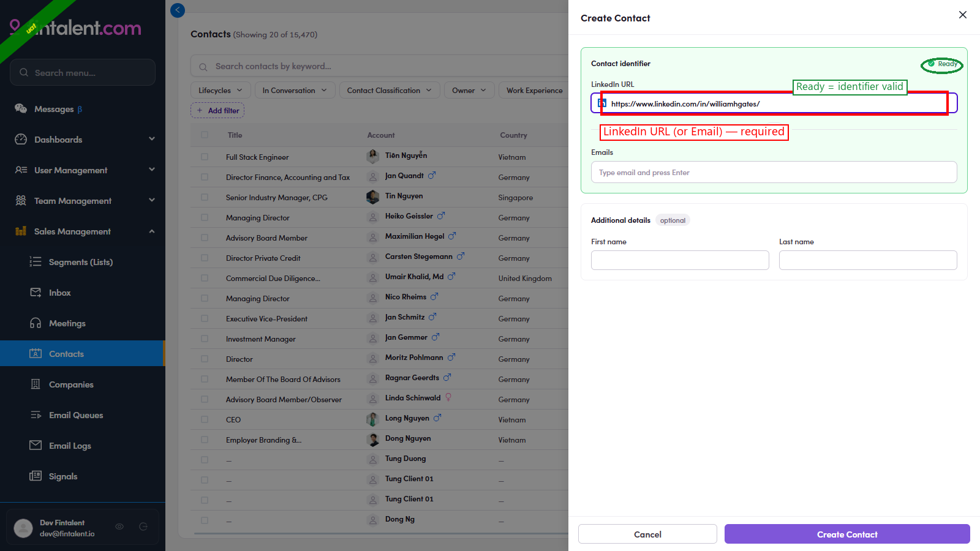This screenshot has width=980, height=551.
Task: Click the Team Management people icon
Action: [21, 200]
